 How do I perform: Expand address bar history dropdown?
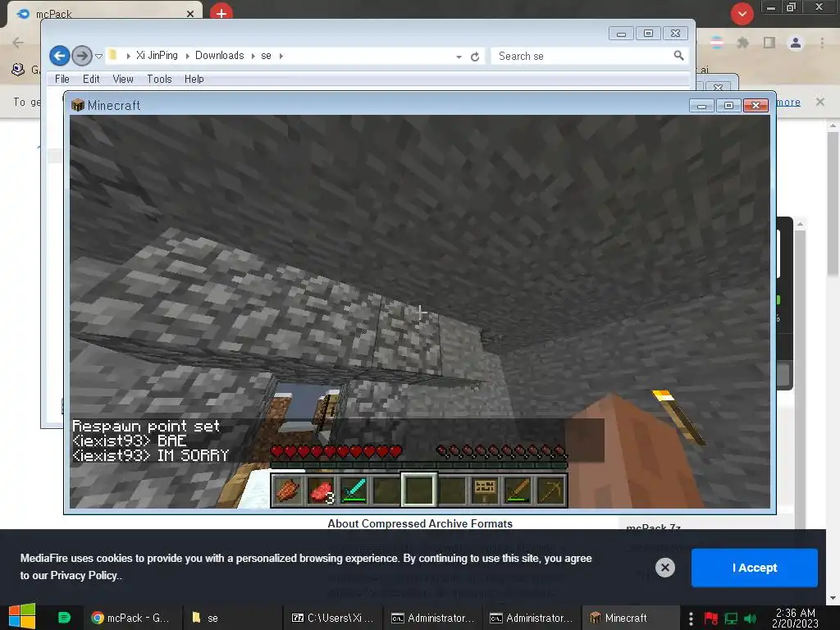point(459,57)
